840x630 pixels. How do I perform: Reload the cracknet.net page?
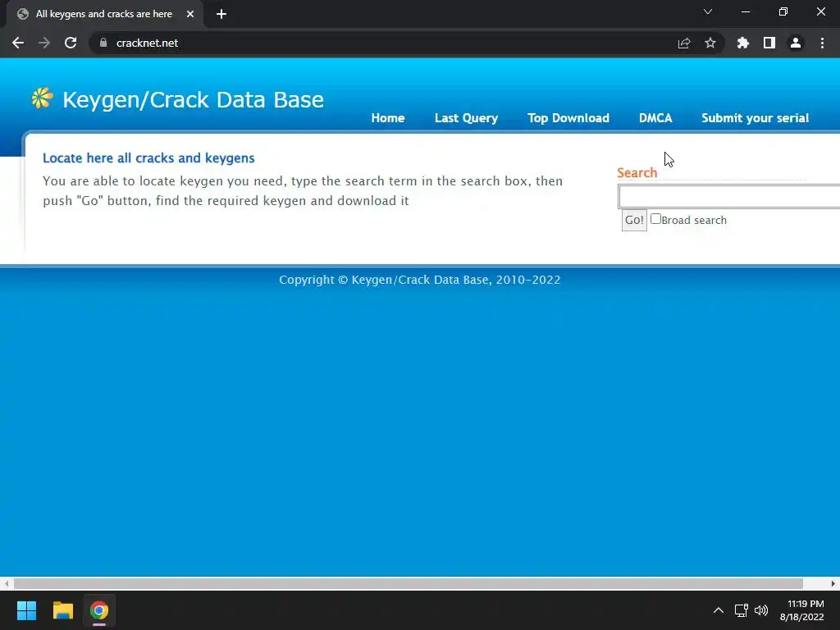tap(71, 43)
